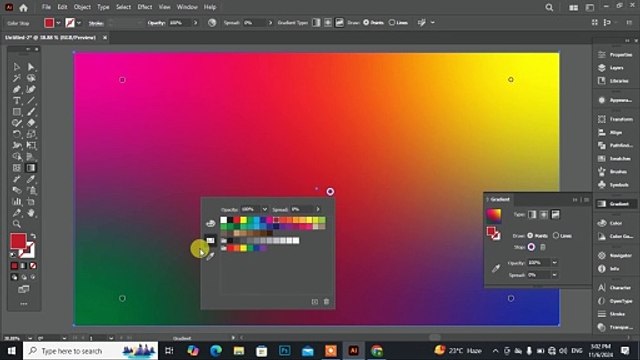640x360 pixels.
Task: Click the new swatch icon in popup
Action: tap(315, 302)
